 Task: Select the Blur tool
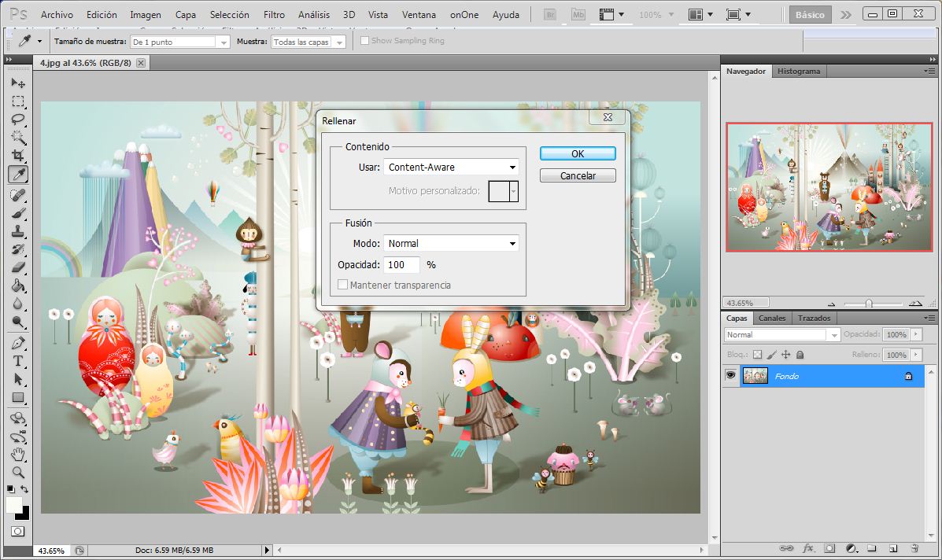(18, 304)
